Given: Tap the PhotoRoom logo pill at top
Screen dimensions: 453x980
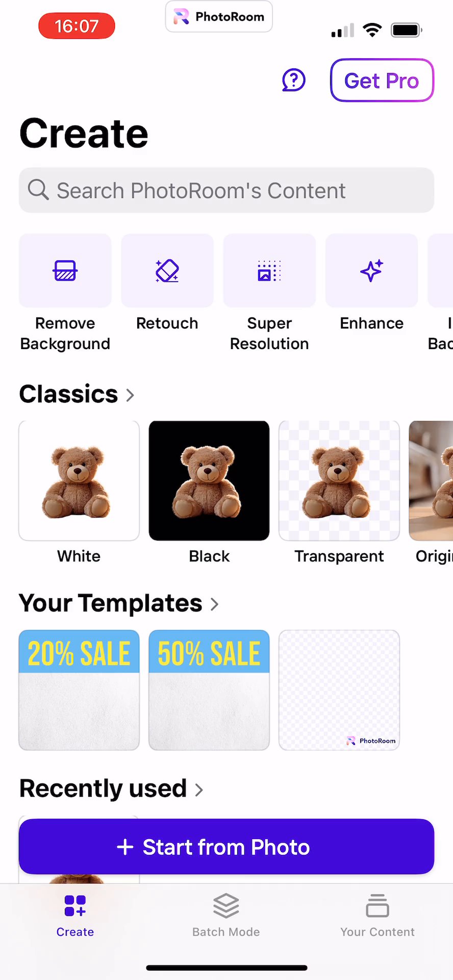Looking at the screenshot, I should (x=219, y=17).
